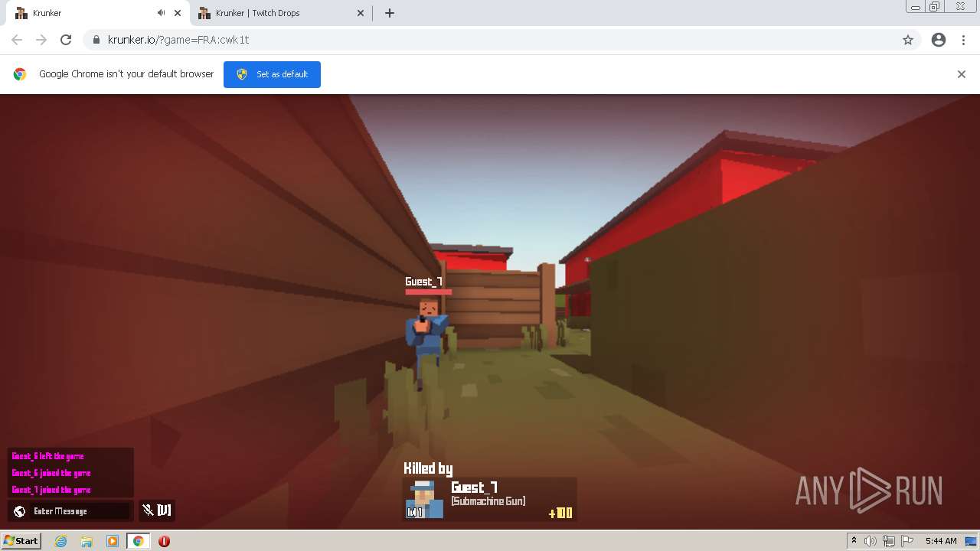Bookmark this page with the star icon

907,40
